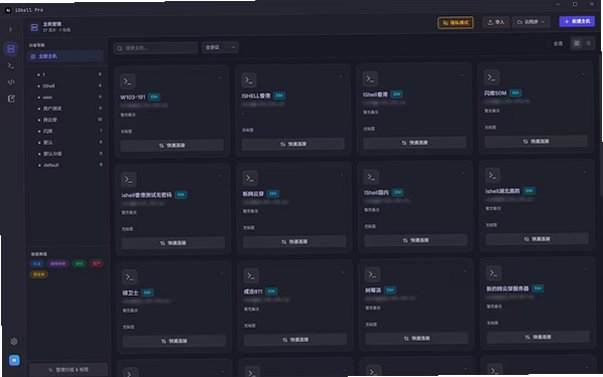This screenshot has height=377, width=603.
Task: Click the iShell国内 host name
Action: tap(376, 192)
